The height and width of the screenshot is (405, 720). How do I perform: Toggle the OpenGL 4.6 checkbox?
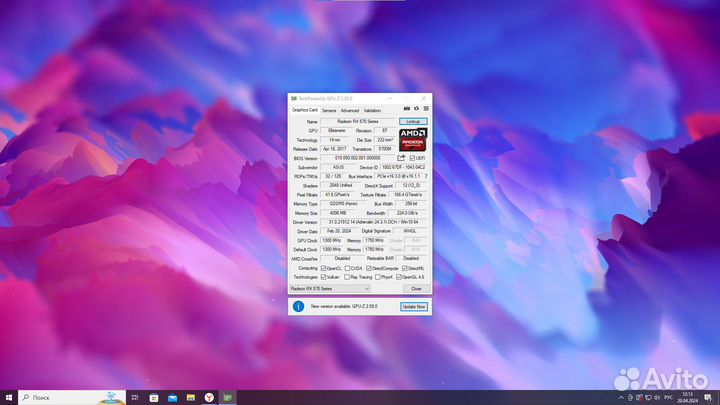[399, 277]
